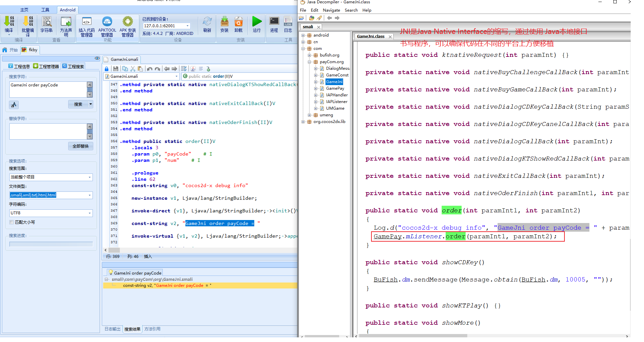Click the lock icon in smali editor toolbar
This screenshot has height=342, width=644.
click(107, 69)
